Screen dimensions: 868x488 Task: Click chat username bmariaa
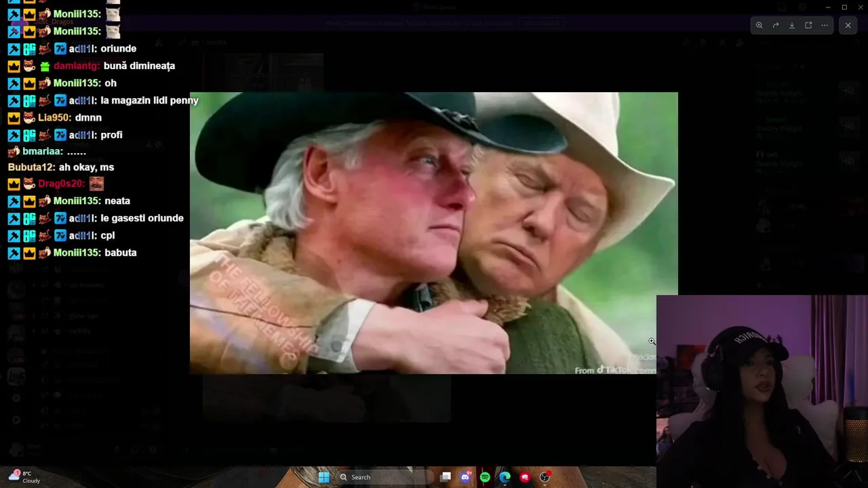click(43, 151)
